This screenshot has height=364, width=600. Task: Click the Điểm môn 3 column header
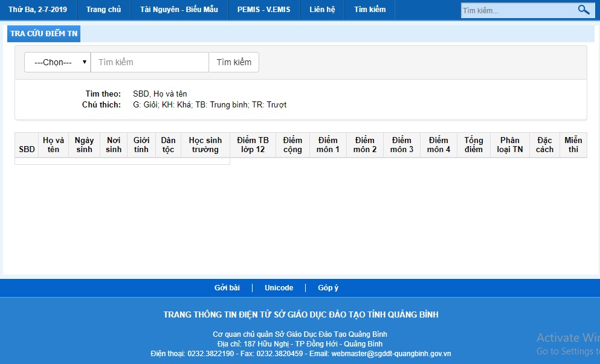[401, 145]
